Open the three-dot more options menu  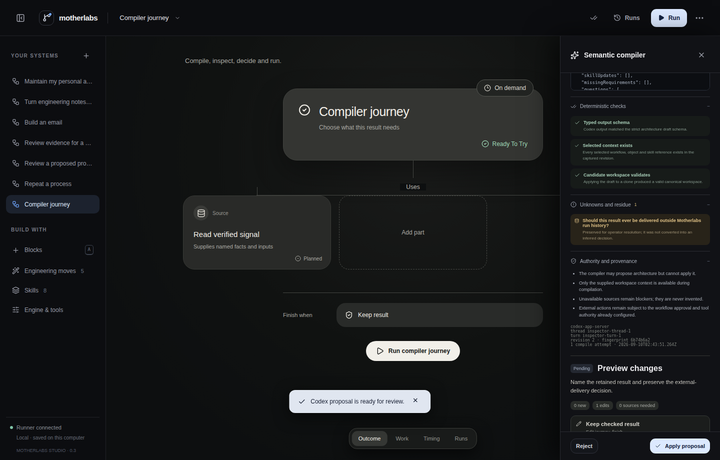click(699, 18)
